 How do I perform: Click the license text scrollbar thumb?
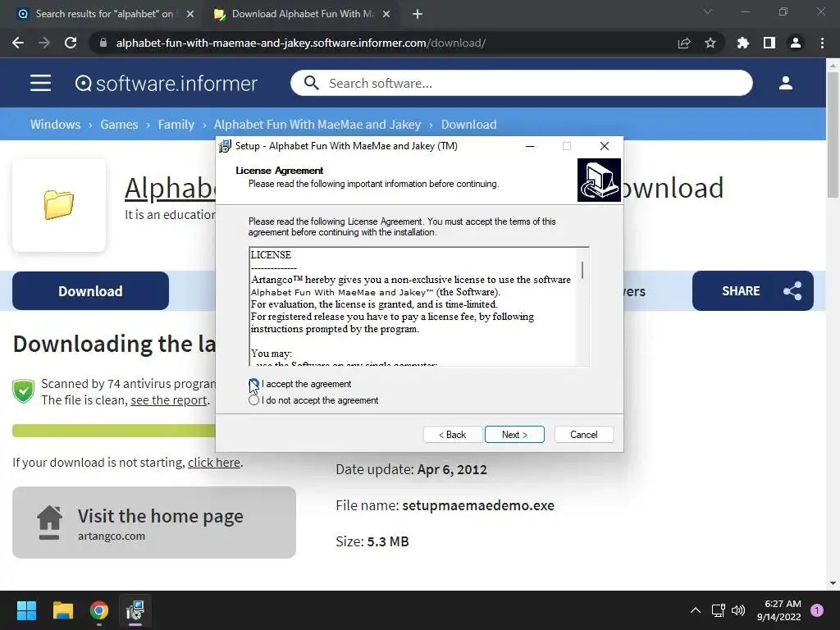582,270
